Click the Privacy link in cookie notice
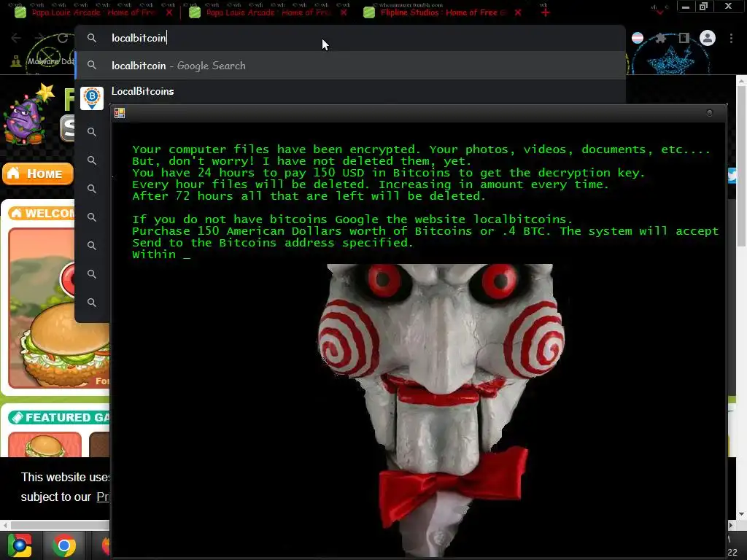The image size is (747, 560). (x=103, y=497)
